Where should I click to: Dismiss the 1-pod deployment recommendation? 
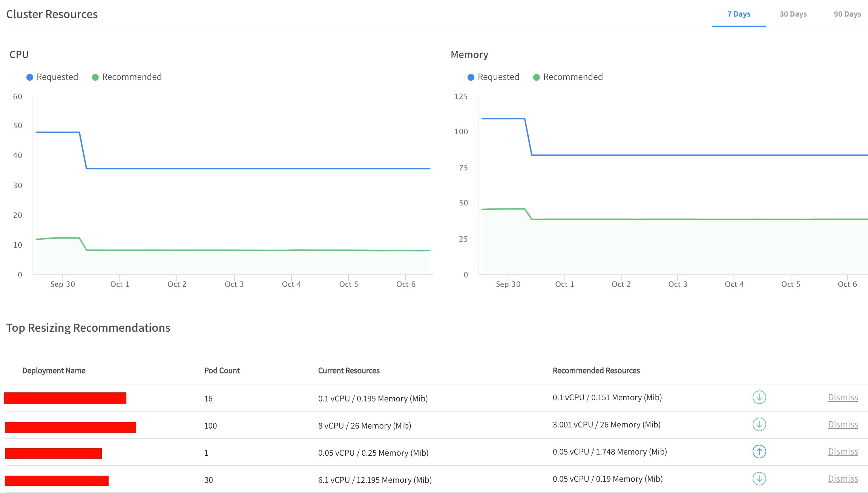point(843,452)
